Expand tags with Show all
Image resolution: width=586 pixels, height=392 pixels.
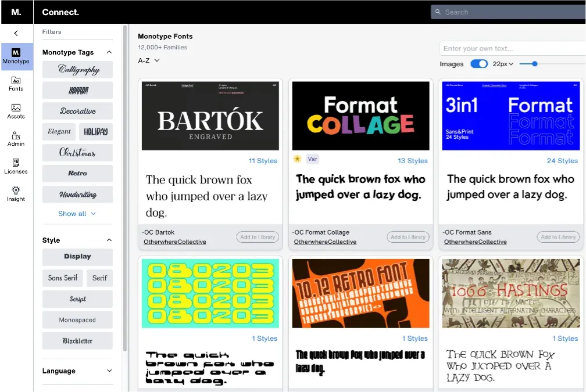click(77, 214)
